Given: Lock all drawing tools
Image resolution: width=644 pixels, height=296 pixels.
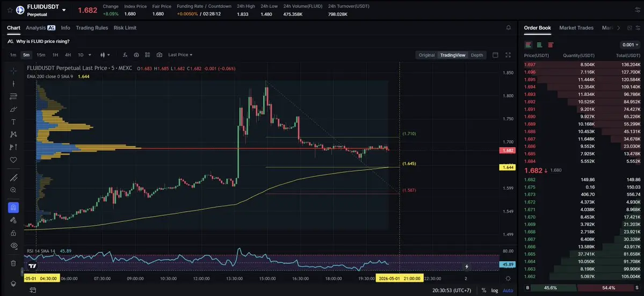Looking at the screenshot, I should [13, 233].
